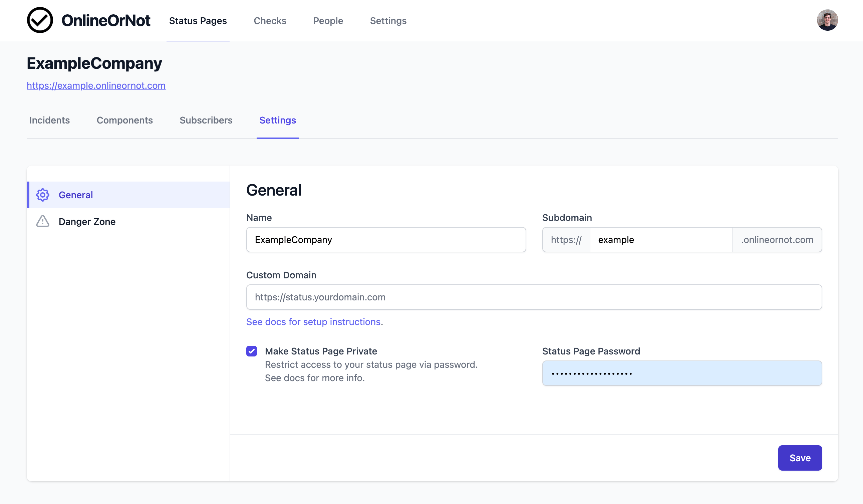
Task: Open the Status Pages nav tab
Action: click(198, 21)
